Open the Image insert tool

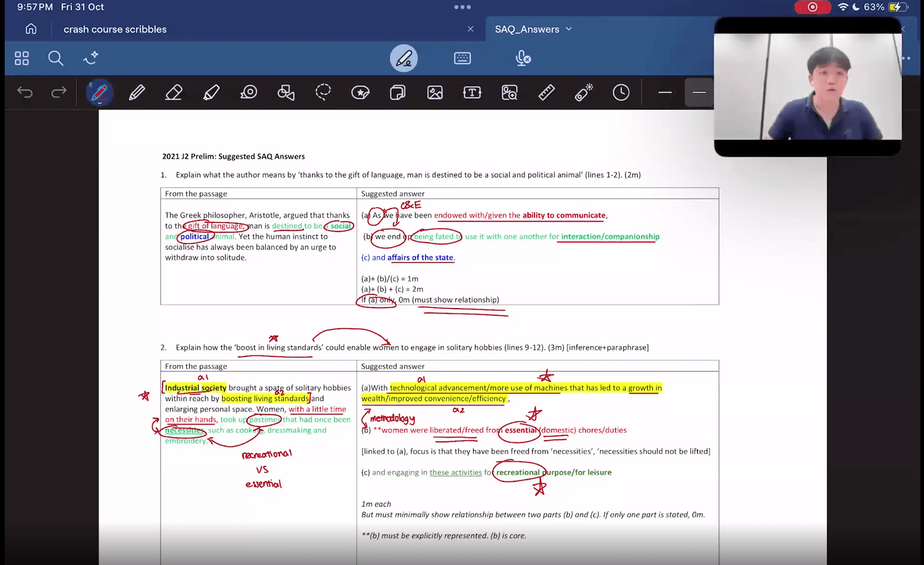(x=435, y=92)
